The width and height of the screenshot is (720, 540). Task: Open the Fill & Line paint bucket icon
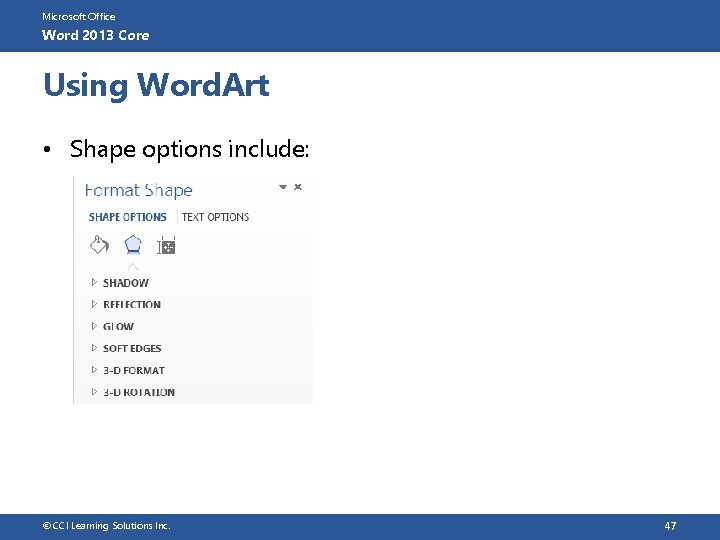pyautogui.click(x=99, y=245)
